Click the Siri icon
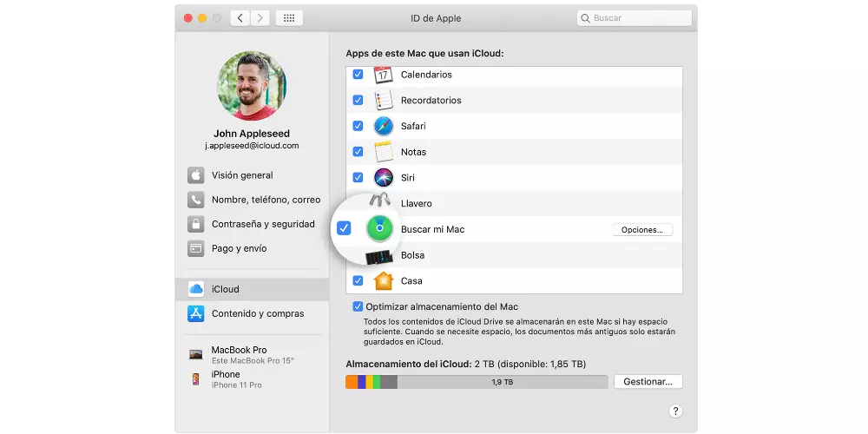Image resolution: width=868 pixels, height=434 pixels. click(x=383, y=178)
